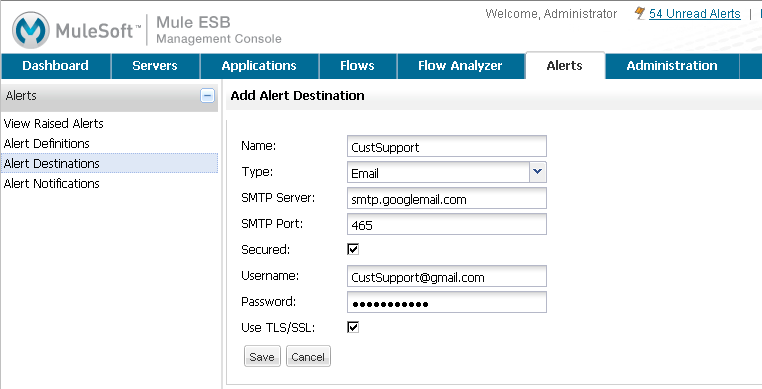Open the Flows tab

[x=357, y=66]
